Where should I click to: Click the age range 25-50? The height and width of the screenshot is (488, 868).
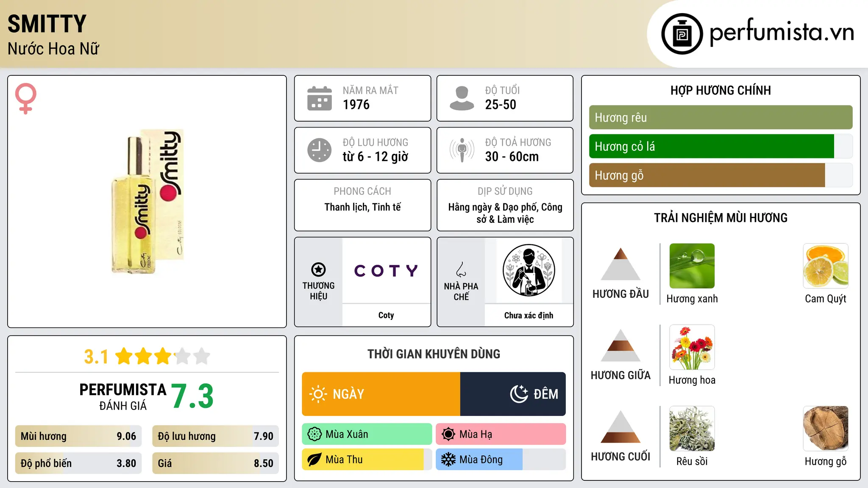[501, 105]
